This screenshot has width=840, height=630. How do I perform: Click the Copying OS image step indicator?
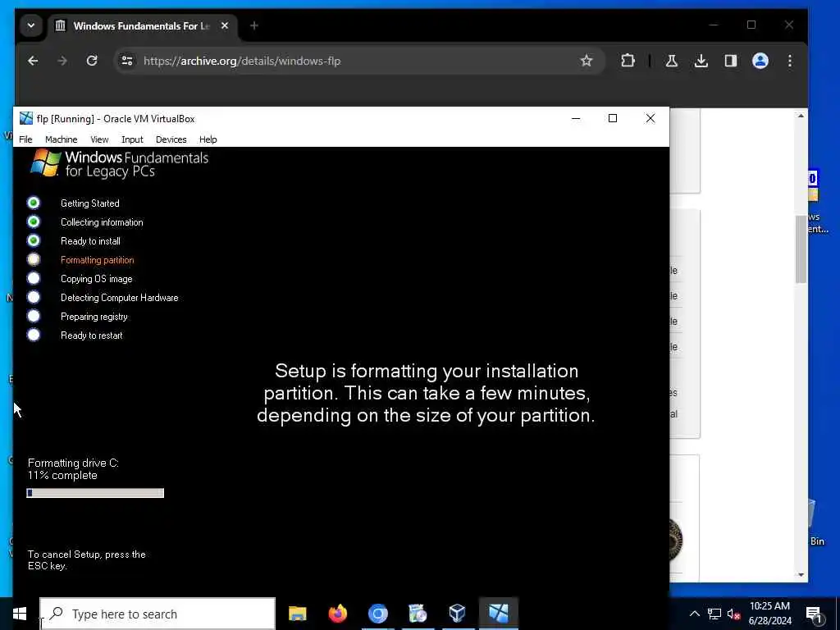click(x=33, y=279)
